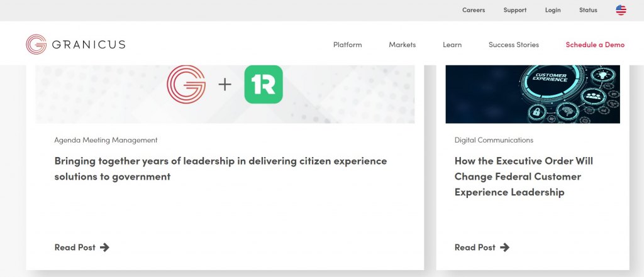Open the Customer Experience article thumbnail
The width and height of the screenshot is (644, 277).
(532, 94)
